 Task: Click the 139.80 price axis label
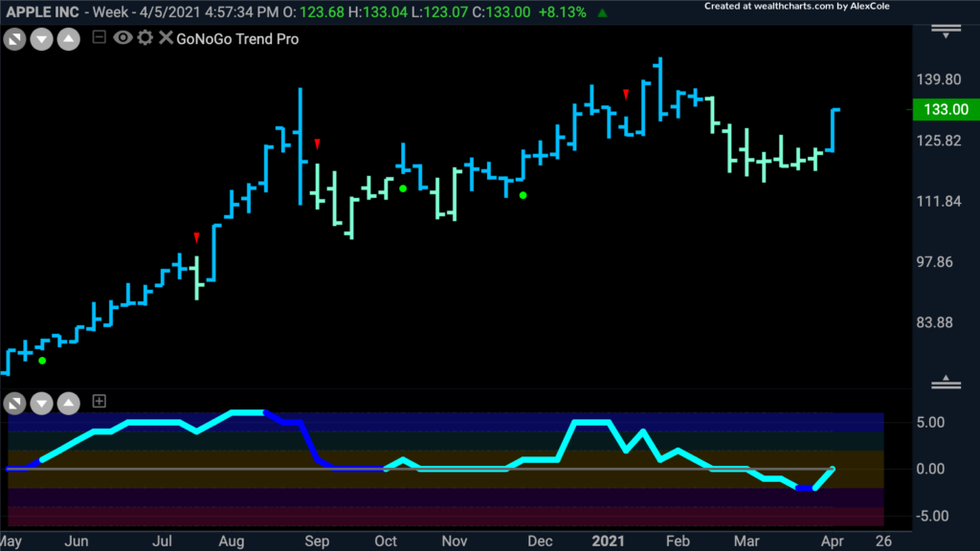pos(939,79)
